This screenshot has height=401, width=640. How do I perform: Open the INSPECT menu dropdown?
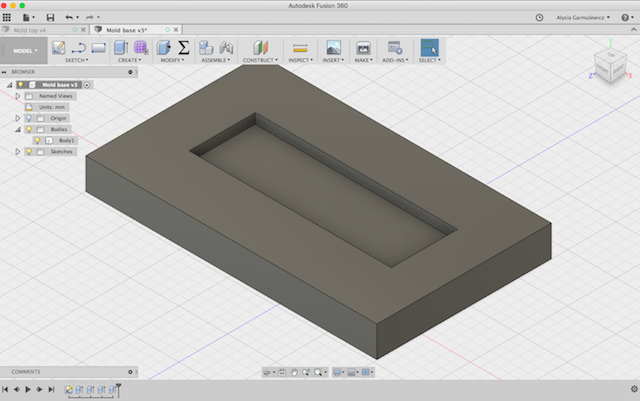tap(300, 60)
